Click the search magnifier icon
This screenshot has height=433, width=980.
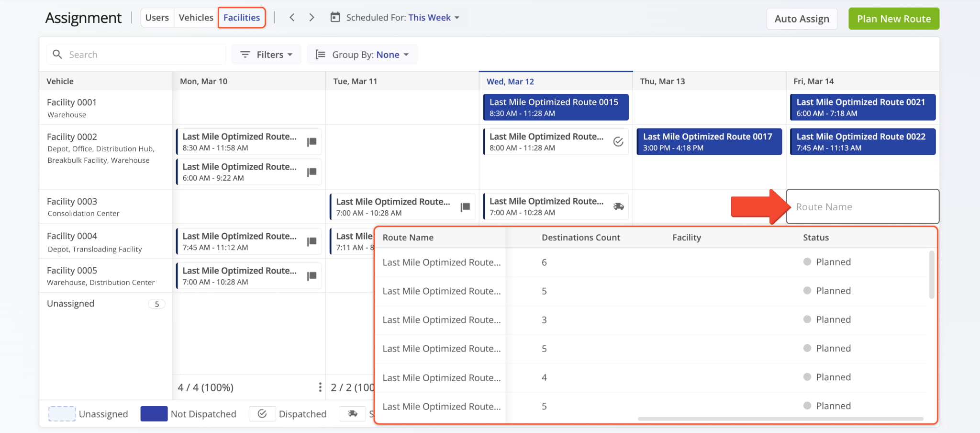pos(57,55)
